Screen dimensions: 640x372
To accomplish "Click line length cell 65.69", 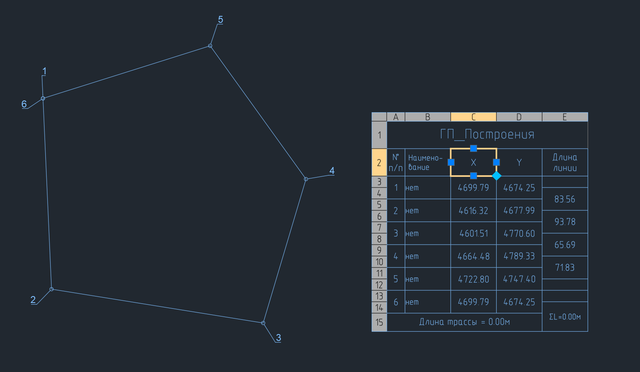I will (x=565, y=245).
